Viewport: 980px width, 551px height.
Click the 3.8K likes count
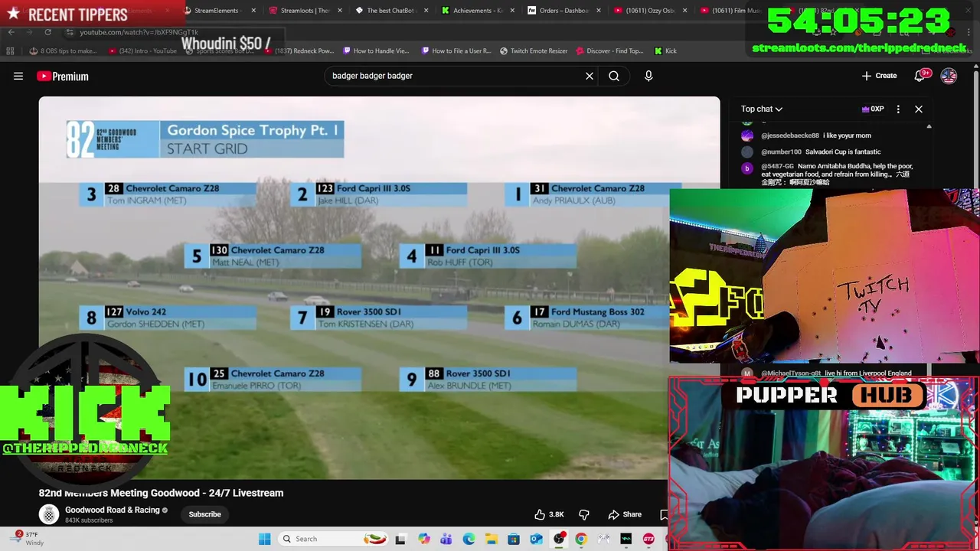[x=557, y=514]
